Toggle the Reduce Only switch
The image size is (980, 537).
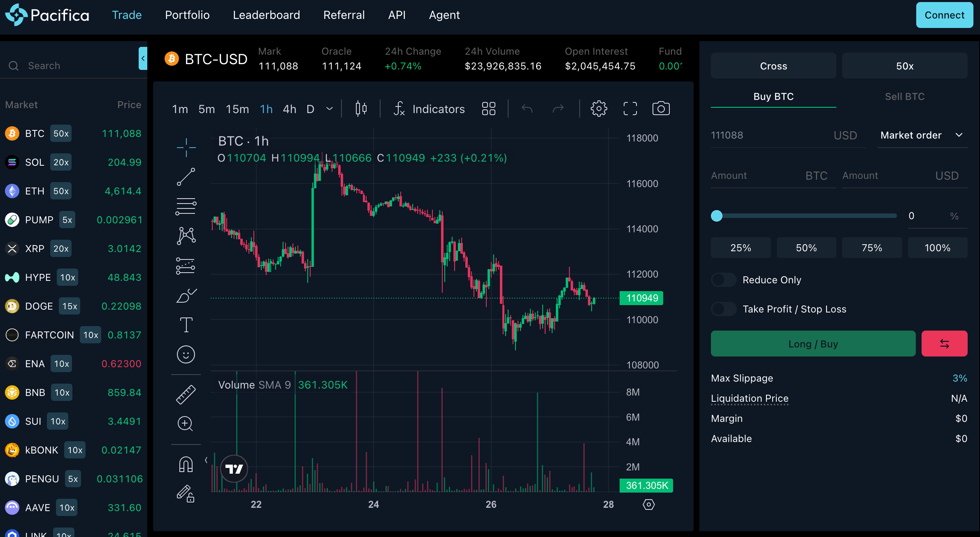tap(724, 280)
